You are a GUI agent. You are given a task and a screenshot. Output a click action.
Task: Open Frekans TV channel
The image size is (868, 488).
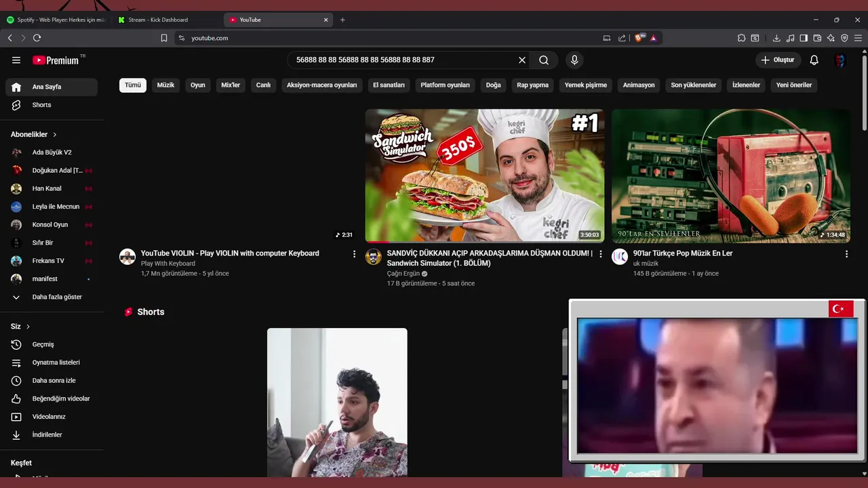(52, 261)
